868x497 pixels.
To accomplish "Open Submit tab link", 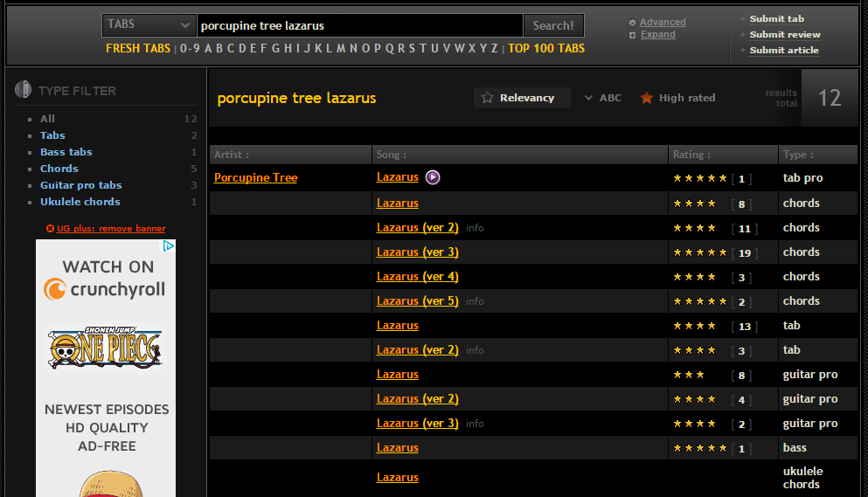I will click(x=777, y=19).
